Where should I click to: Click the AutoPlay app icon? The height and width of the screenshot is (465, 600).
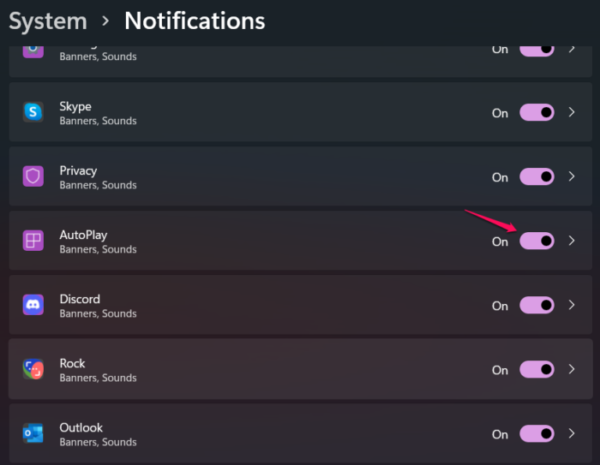coord(34,241)
